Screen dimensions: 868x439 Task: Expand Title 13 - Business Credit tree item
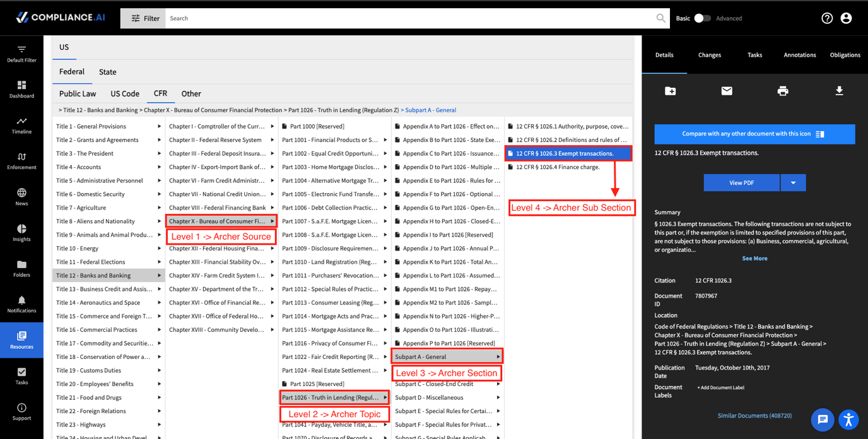tap(107, 289)
